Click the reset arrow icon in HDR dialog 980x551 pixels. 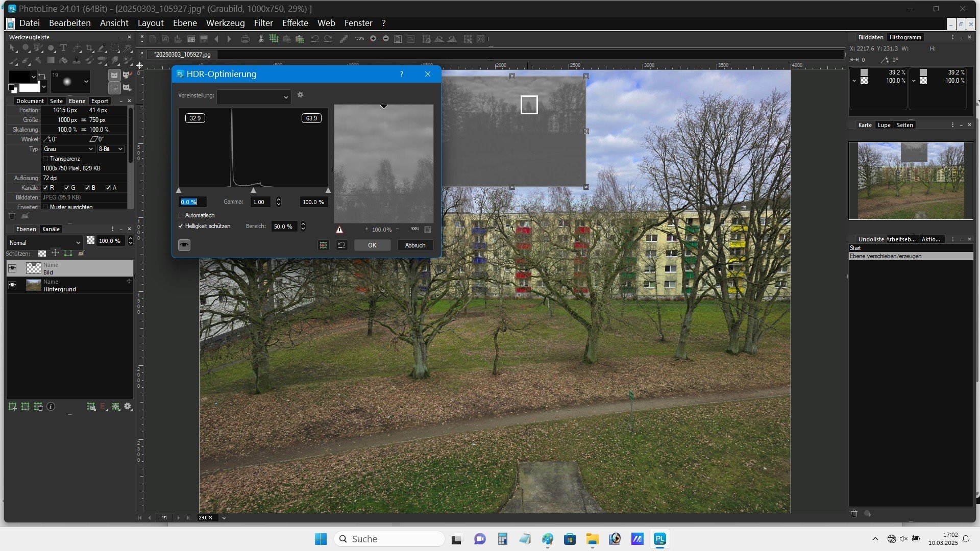pos(341,245)
